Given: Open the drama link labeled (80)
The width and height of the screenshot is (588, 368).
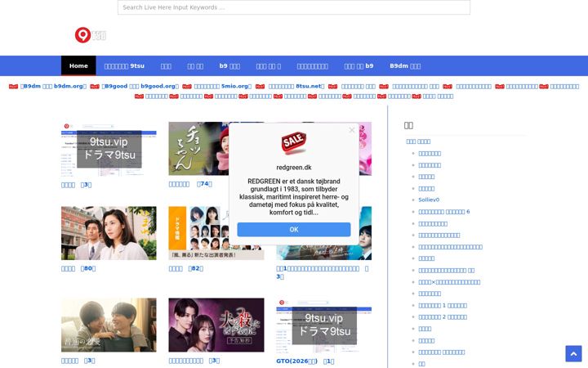Looking at the screenshot, I should click(x=78, y=268).
